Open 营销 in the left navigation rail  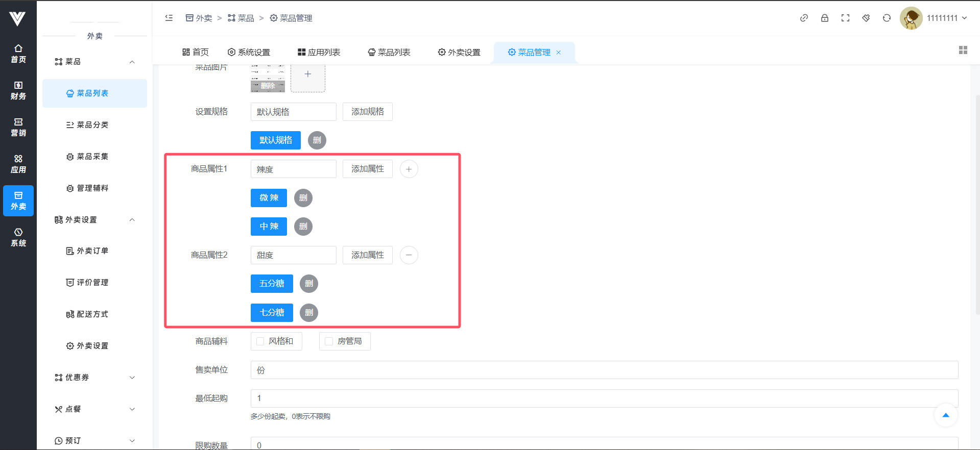point(18,127)
